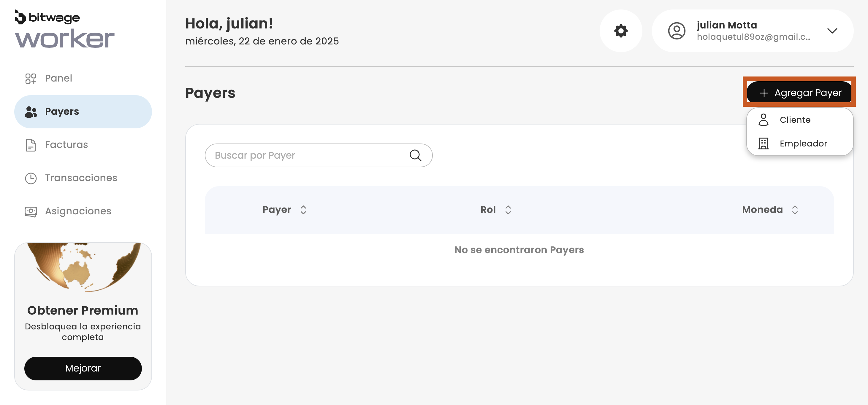This screenshot has height=405, width=868.
Task: Click the search magnifier icon
Action: [415, 155]
